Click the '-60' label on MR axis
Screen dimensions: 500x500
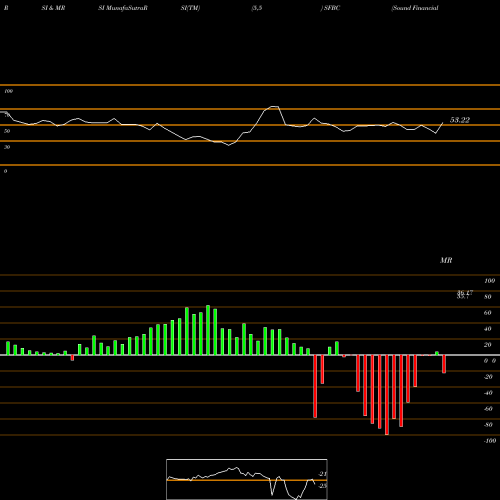pyautogui.click(x=488, y=409)
